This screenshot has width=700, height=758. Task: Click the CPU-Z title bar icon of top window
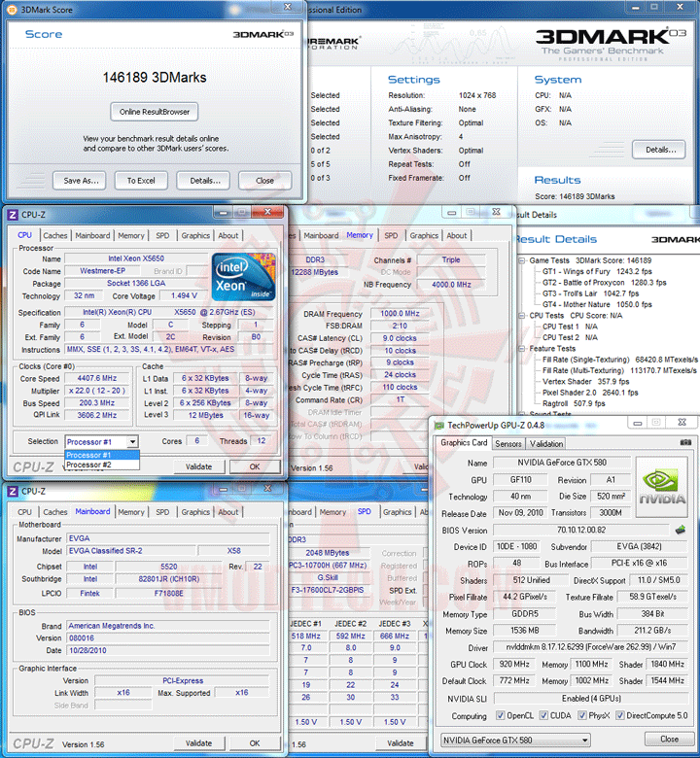(13, 214)
